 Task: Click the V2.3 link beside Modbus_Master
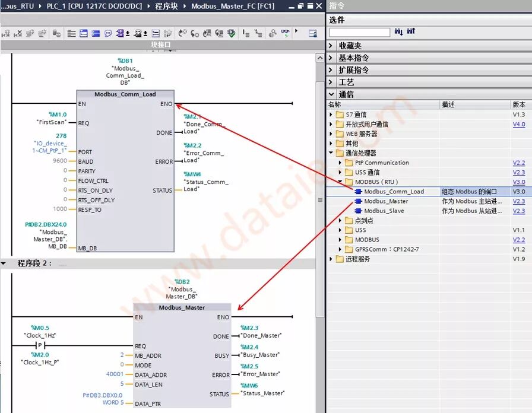click(518, 201)
